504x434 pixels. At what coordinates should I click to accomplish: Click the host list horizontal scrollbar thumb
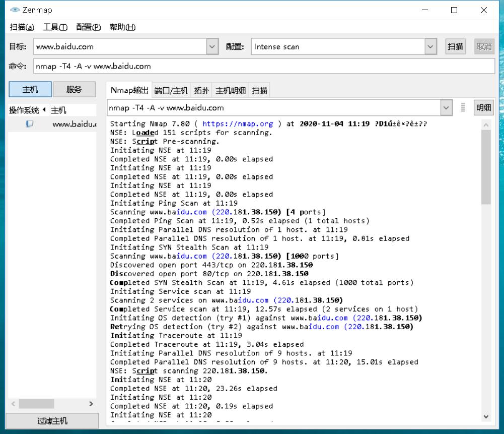[x=36, y=403]
